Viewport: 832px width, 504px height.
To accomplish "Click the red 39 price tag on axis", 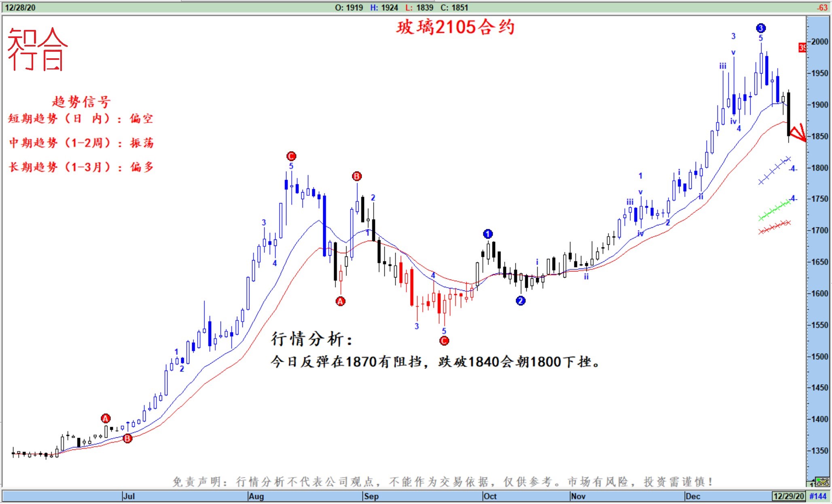I will click(802, 48).
